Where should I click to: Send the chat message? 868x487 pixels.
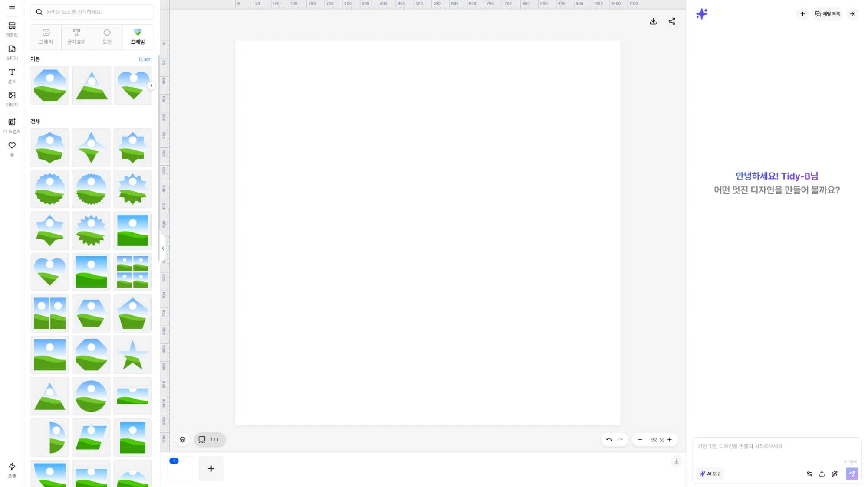pyautogui.click(x=852, y=474)
